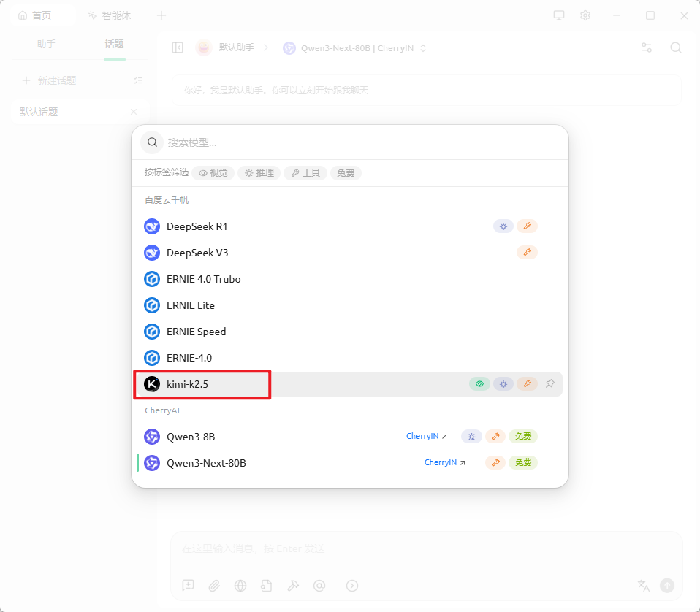Choose ERNIE Speed from the list

click(x=196, y=332)
